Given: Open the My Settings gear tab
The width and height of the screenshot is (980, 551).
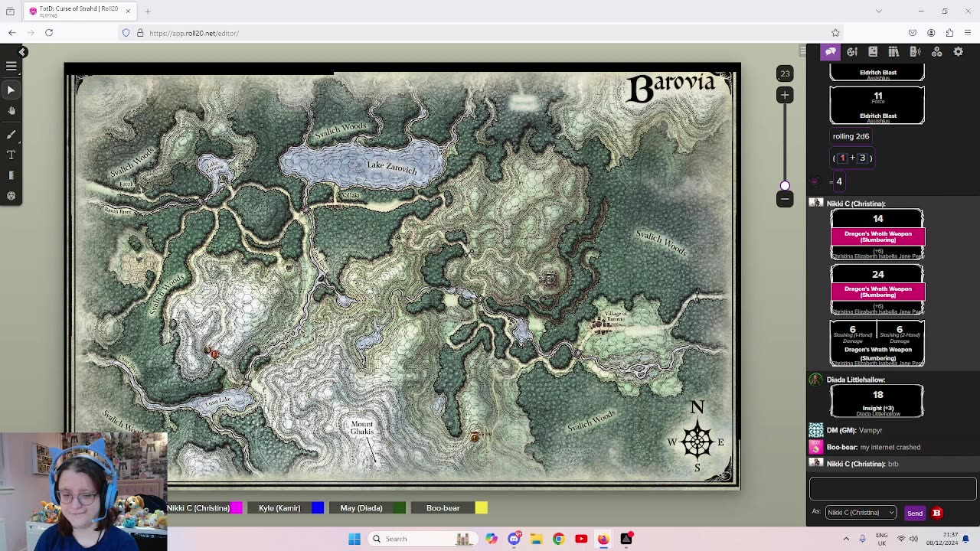Looking at the screenshot, I should click(958, 51).
